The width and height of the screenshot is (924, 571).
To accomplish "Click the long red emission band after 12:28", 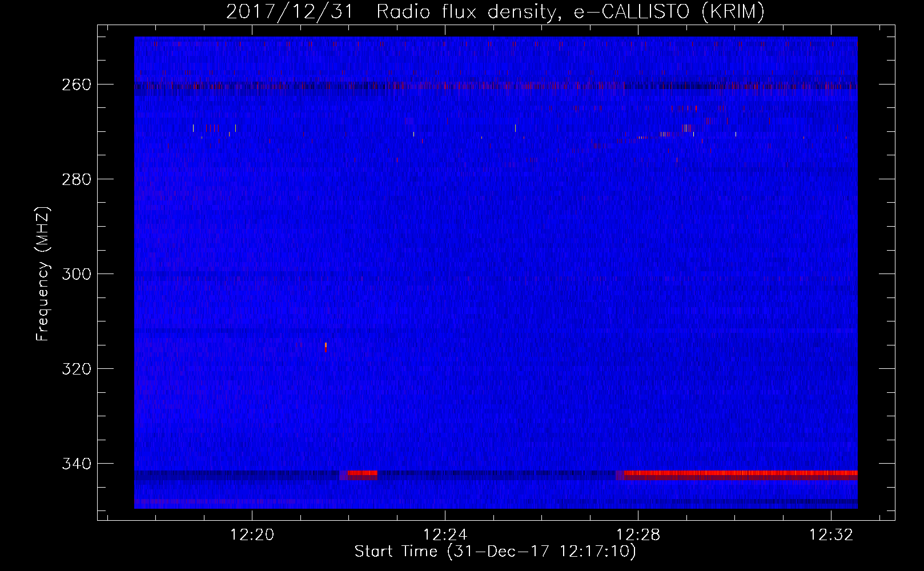I will pyautogui.click(x=741, y=475).
